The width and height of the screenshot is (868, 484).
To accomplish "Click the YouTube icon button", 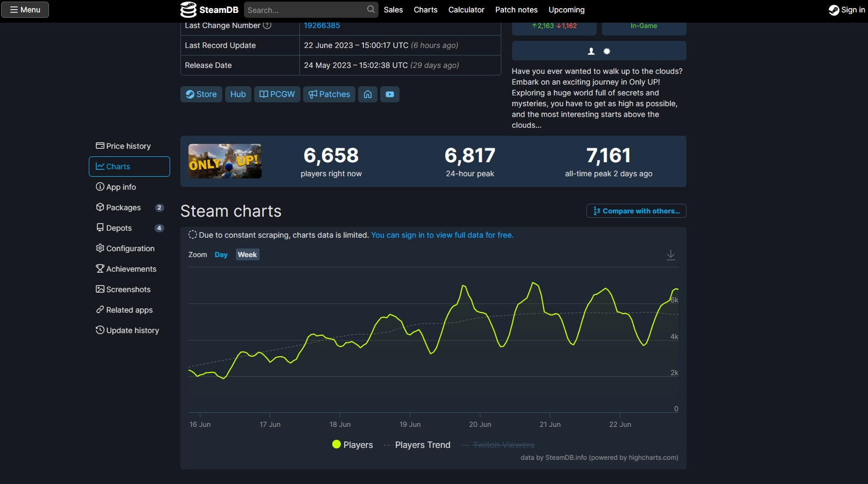I will pos(390,94).
